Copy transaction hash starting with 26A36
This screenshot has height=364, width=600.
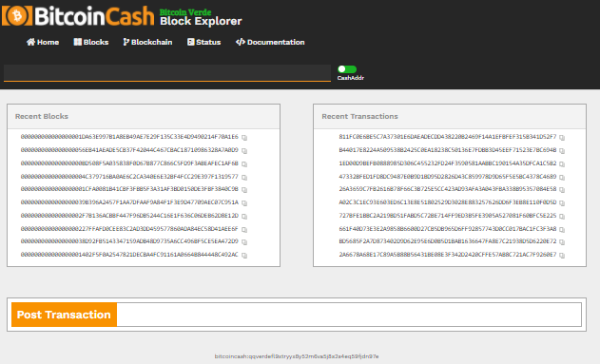coord(562,190)
